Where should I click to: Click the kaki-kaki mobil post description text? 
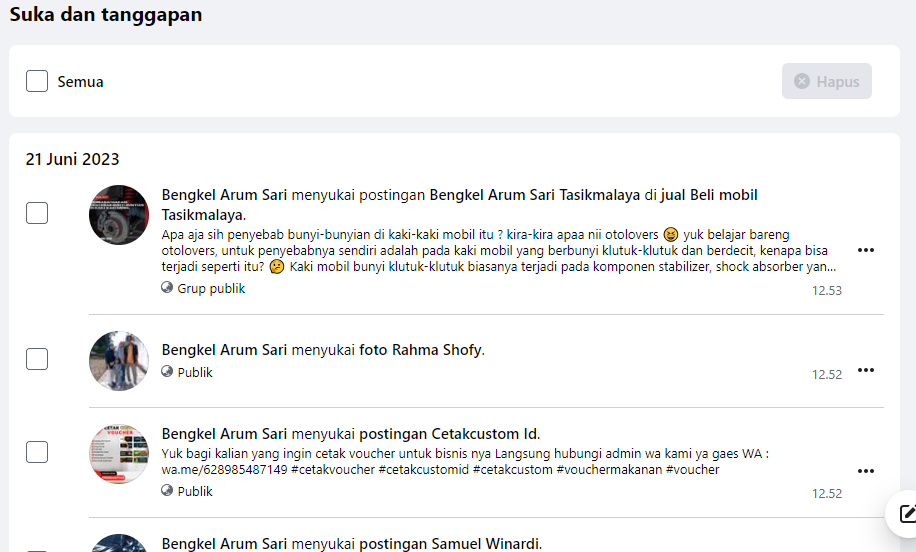click(499, 251)
